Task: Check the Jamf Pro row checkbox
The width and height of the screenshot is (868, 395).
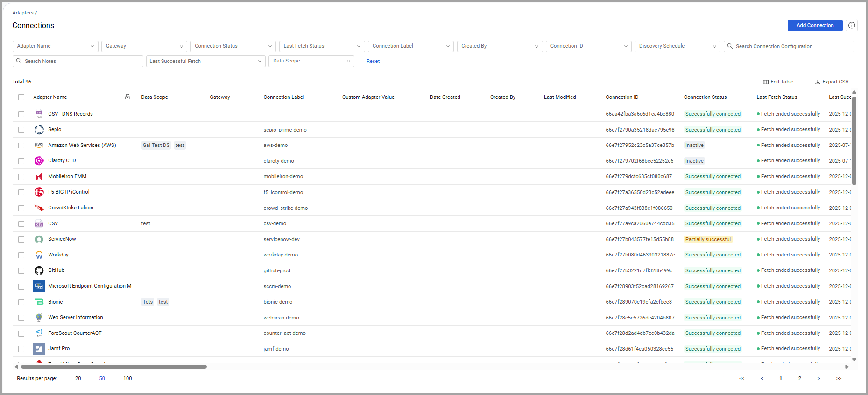Action: pyautogui.click(x=21, y=349)
